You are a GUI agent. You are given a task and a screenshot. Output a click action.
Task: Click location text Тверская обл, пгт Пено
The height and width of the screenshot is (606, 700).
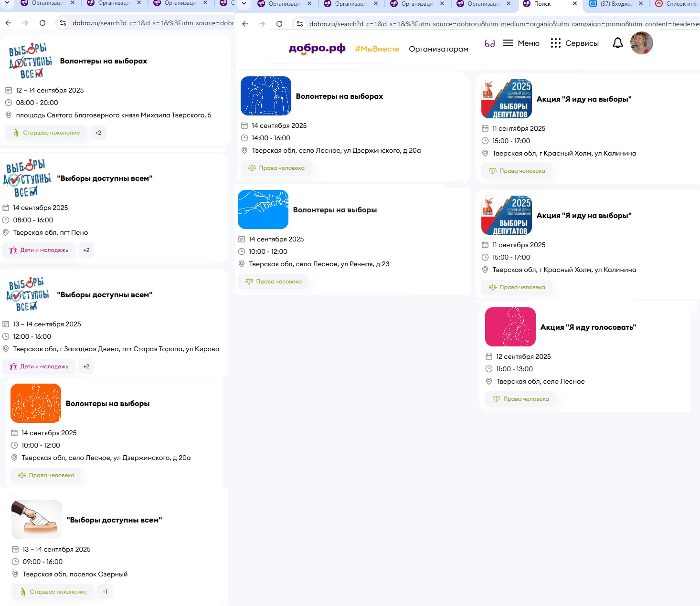click(51, 232)
